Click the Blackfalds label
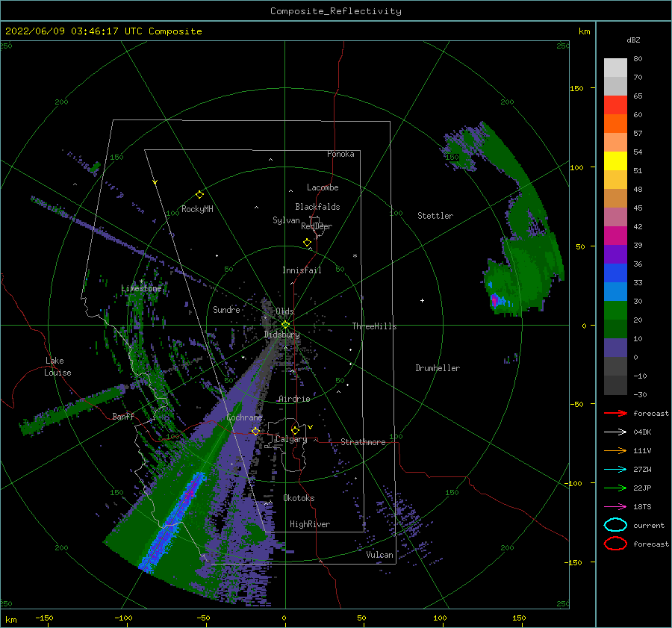Image resolution: width=672 pixels, height=628 pixels. coord(317,207)
